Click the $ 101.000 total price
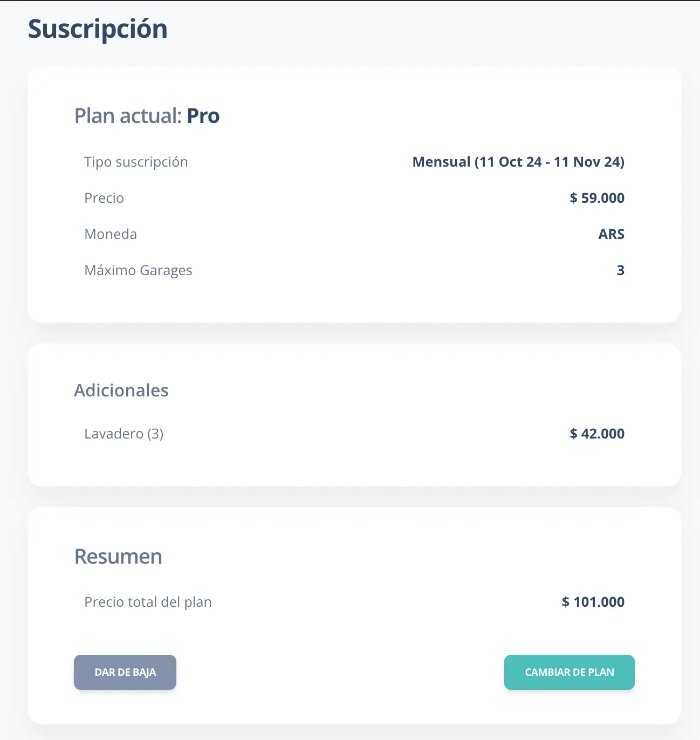 click(x=593, y=602)
